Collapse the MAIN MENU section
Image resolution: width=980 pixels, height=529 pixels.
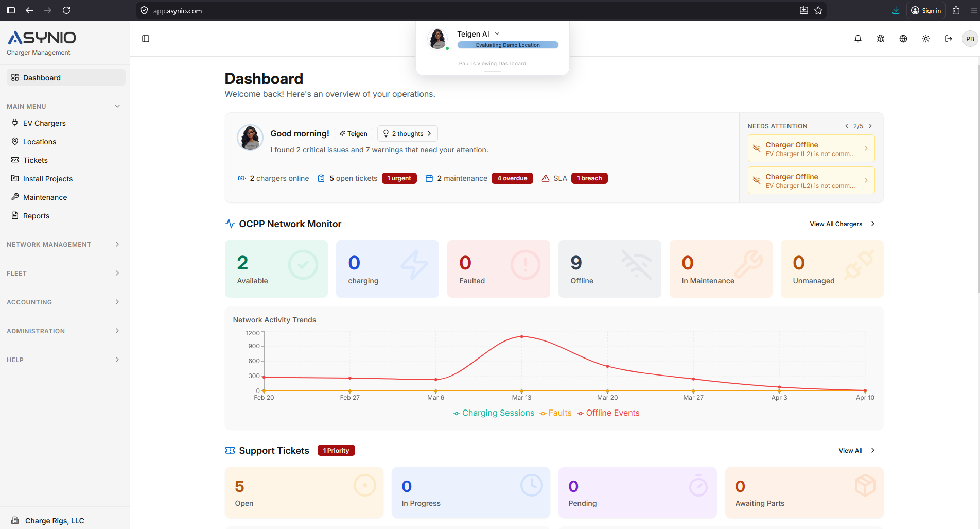[x=64, y=106]
